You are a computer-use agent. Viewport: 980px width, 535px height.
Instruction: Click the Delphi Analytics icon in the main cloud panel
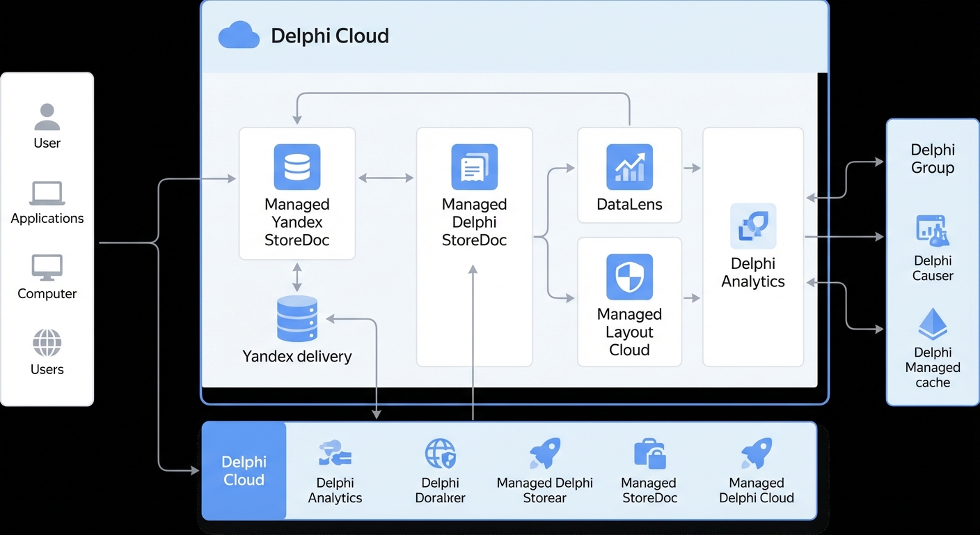[753, 226]
